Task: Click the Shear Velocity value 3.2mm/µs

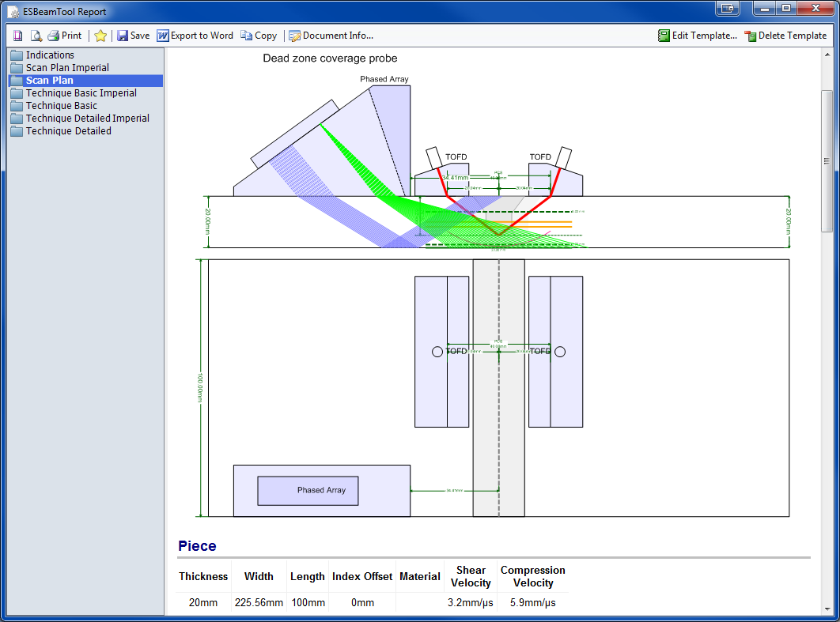Action: (471, 603)
